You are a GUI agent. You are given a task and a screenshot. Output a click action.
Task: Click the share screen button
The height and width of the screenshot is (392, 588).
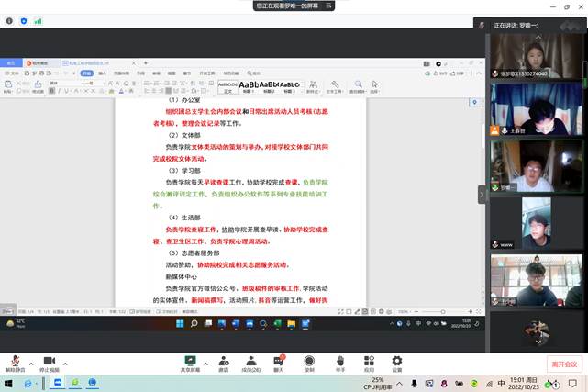point(190,364)
